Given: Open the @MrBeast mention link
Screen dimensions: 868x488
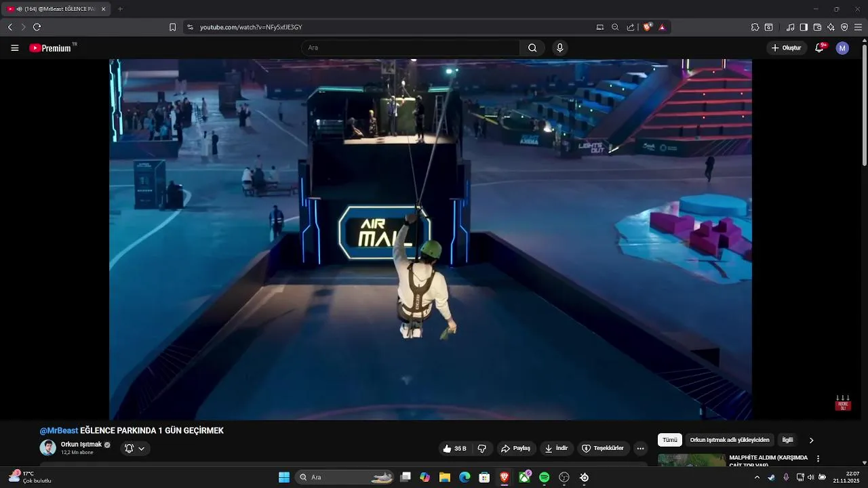Looking at the screenshot, I should tap(59, 431).
